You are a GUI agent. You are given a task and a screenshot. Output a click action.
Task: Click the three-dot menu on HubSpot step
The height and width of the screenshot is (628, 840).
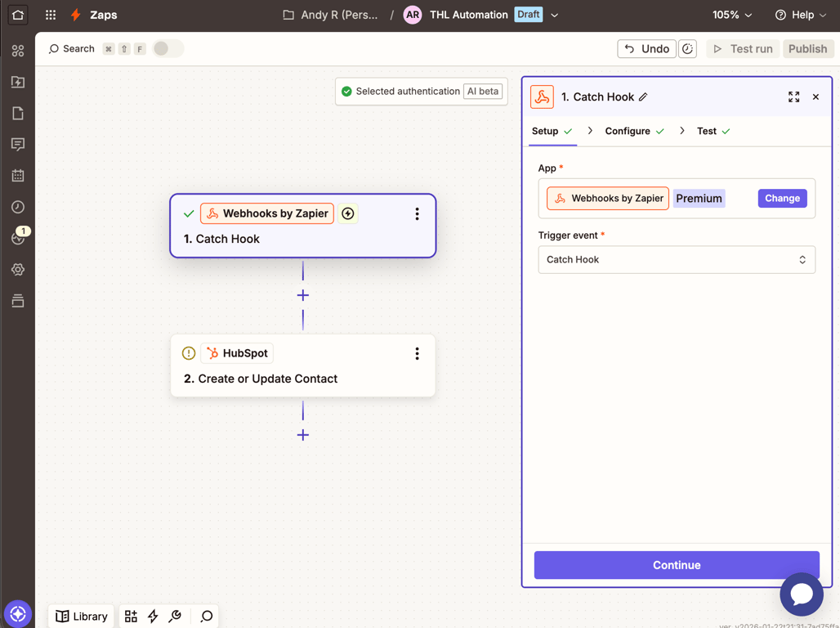pos(417,354)
